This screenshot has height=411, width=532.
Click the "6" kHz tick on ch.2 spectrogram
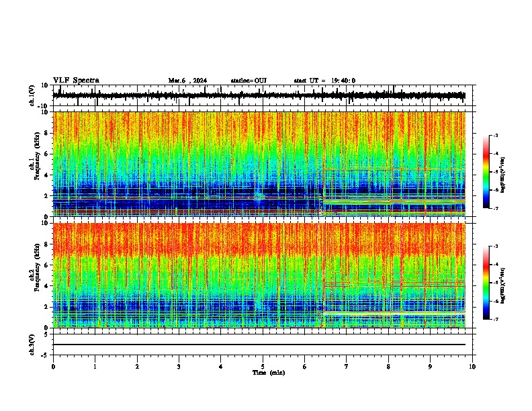click(48, 265)
